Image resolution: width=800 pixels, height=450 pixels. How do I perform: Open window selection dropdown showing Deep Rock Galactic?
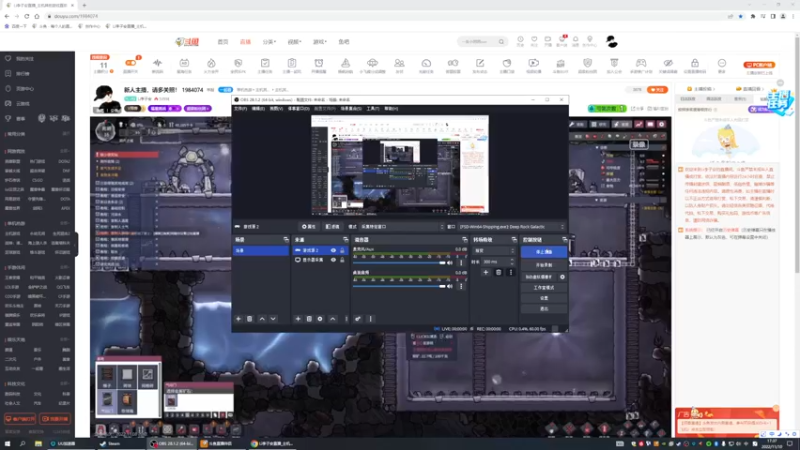click(x=512, y=227)
